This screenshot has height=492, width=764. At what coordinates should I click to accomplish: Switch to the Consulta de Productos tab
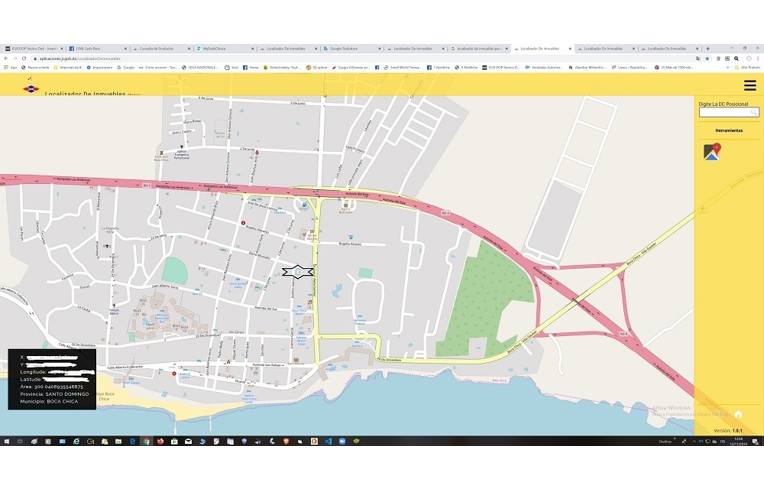159,48
